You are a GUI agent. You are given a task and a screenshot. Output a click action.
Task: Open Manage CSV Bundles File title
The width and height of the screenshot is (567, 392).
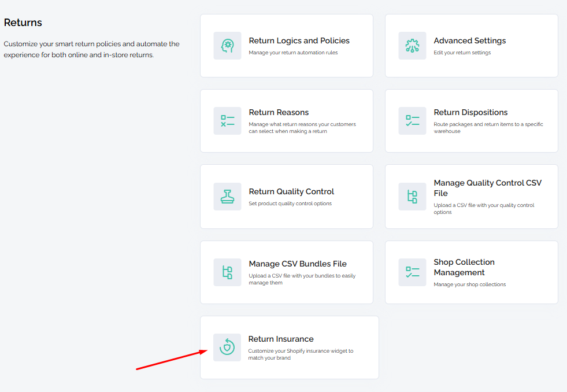298,264
